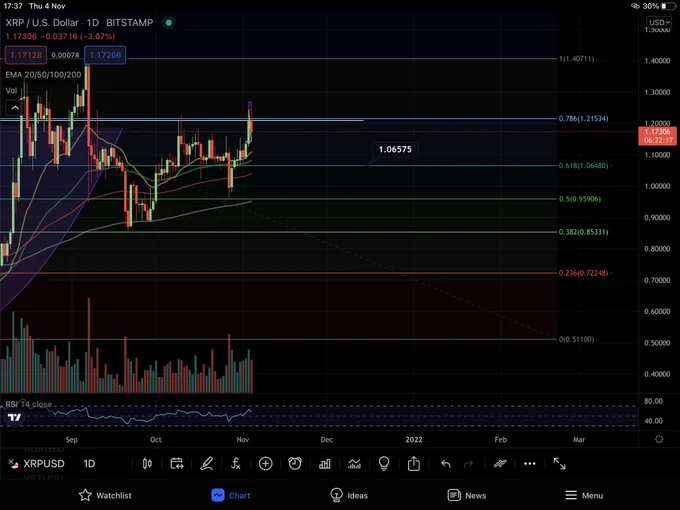Select the 0.618(1.06480) Fibonacci level label

[x=583, y=165]
